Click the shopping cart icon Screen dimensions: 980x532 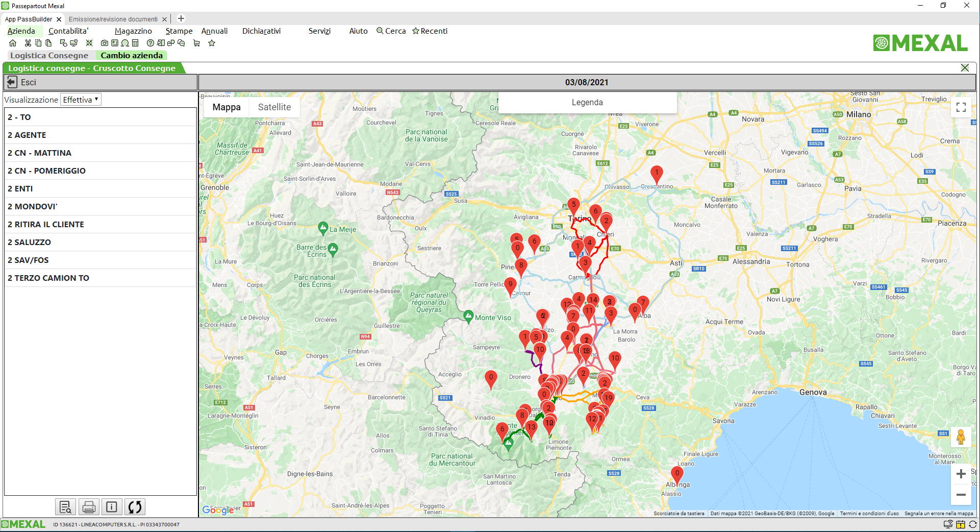(x=196, y=43)
